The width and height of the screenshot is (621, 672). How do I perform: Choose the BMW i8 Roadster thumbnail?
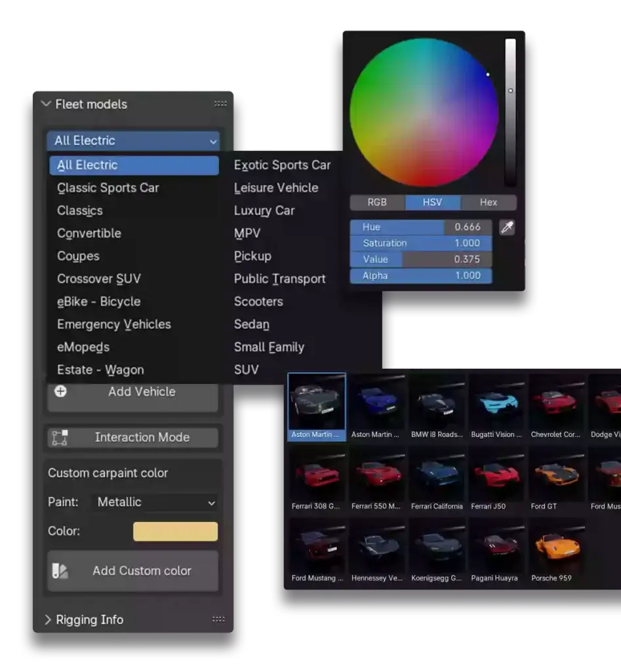coord(437,406)
